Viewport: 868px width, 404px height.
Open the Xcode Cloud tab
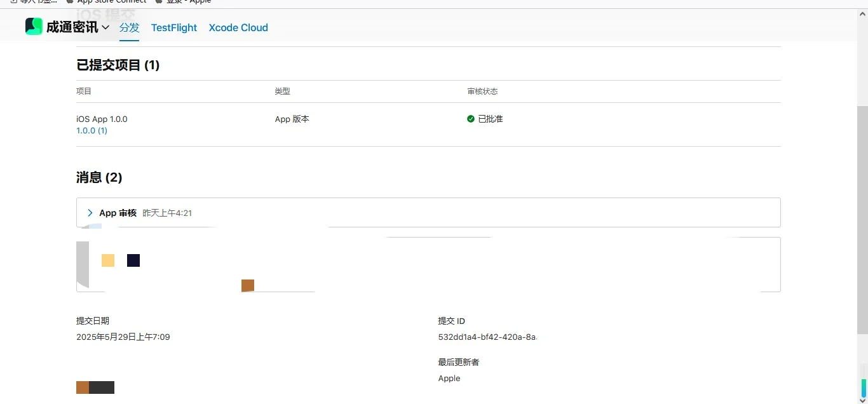coord(238,27)
